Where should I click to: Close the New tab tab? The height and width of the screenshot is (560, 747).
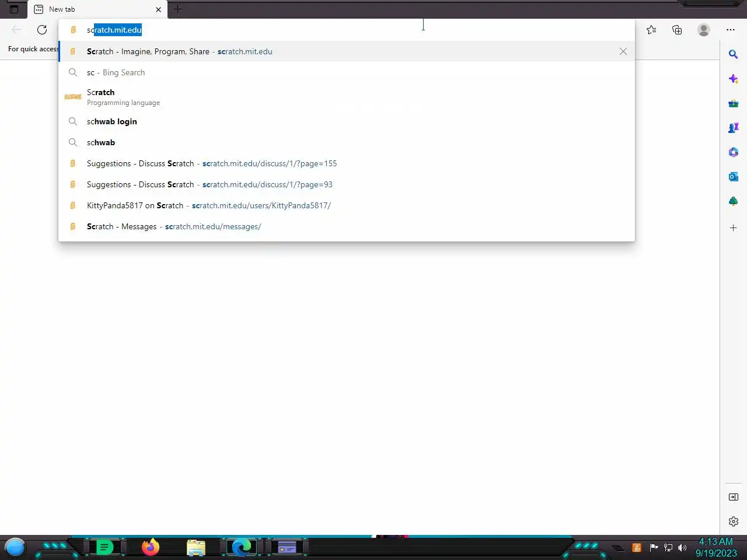coord(158,9)
